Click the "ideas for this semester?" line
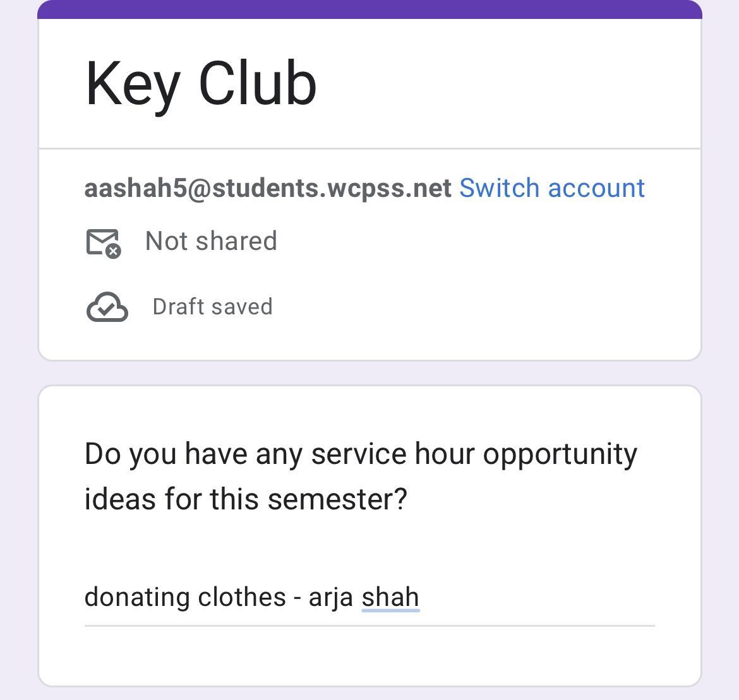This screenshot has width=739, height=700. pos(246,499)
